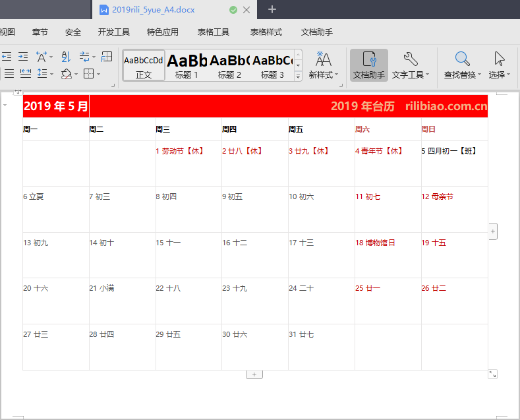Open the 文字工具 text tools
The image size is (520, 420).
pos(410,65)
